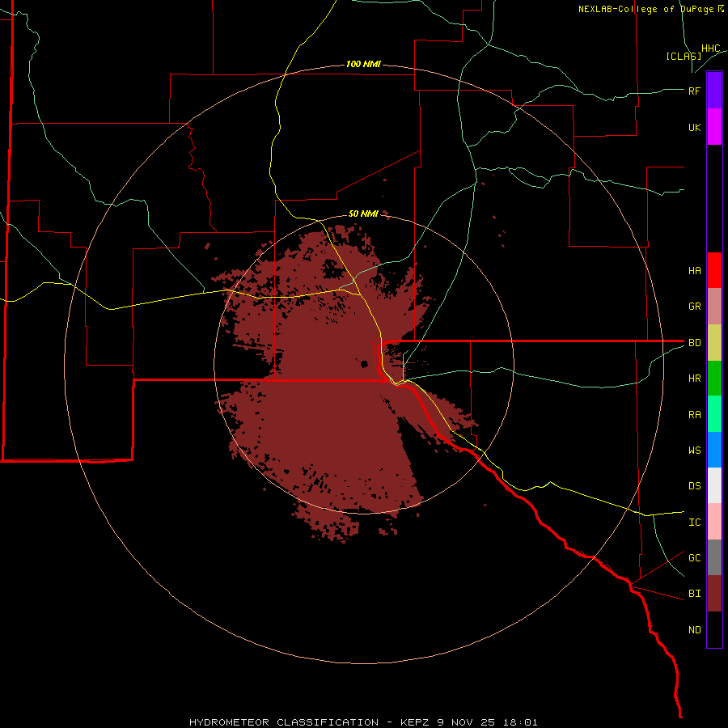Pick the mint green RA legend swatch
Image resolution: width=728 pixels, height=728 pixels.
pos(714,414)
